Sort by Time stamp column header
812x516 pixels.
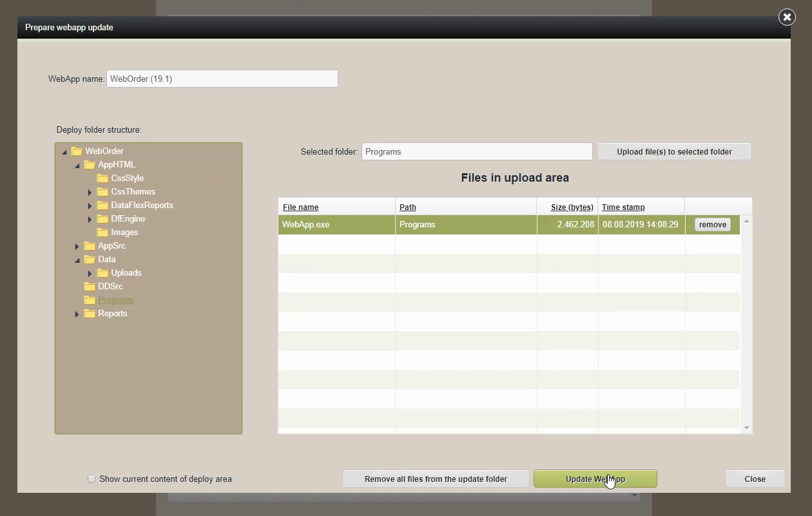coord(623,207)
